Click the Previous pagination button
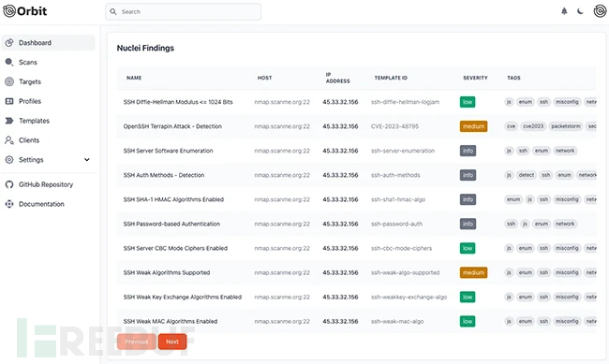Image resolution: width=609 pixels, height=364 pixels. 137,342
